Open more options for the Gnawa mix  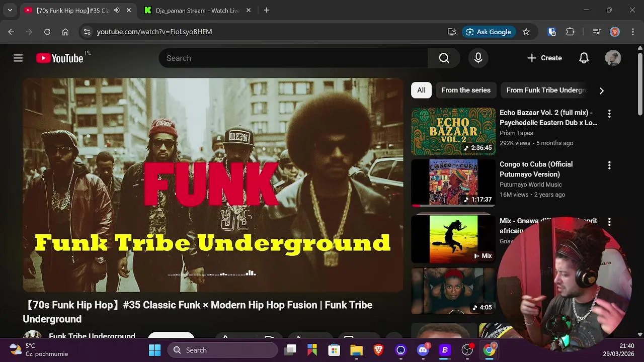[x=609, y=222]
